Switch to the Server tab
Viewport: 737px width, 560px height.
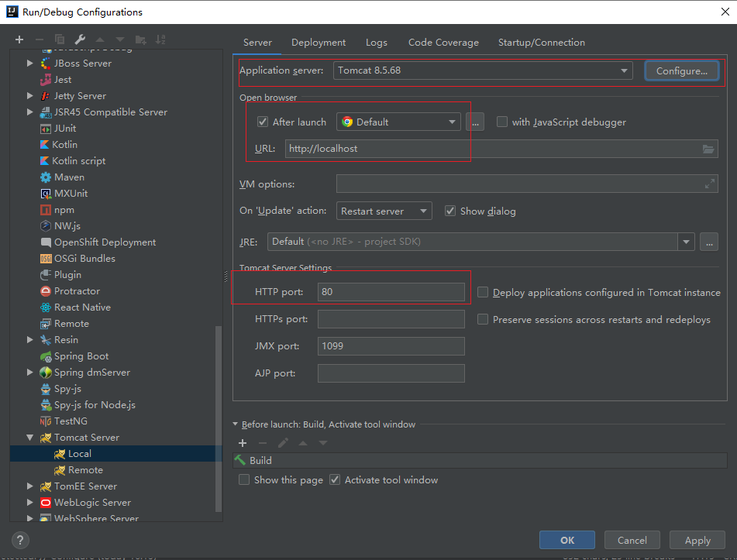click(x=257, y=43)
